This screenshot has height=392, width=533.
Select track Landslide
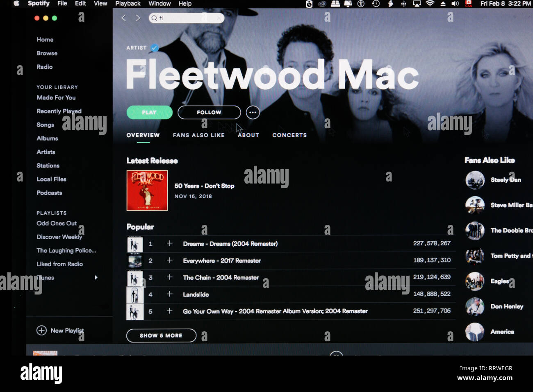(x=196, y=295)
